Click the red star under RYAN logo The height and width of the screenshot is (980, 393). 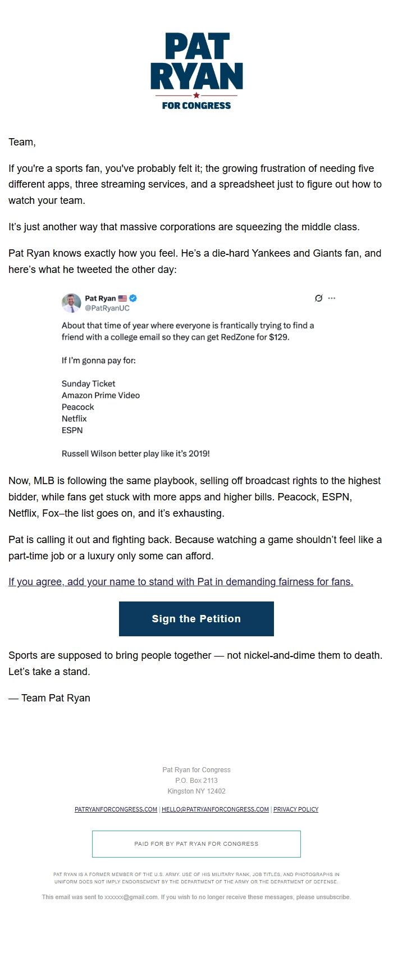[196, 95]
